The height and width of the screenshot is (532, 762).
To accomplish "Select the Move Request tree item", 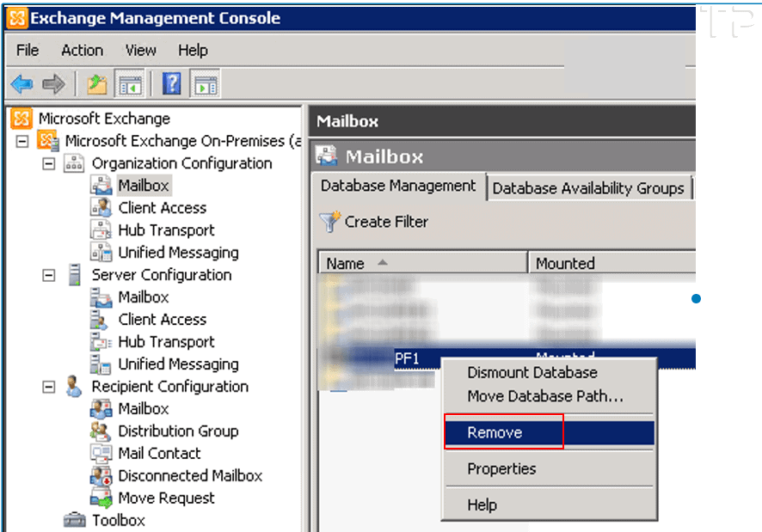I will 166,498.
